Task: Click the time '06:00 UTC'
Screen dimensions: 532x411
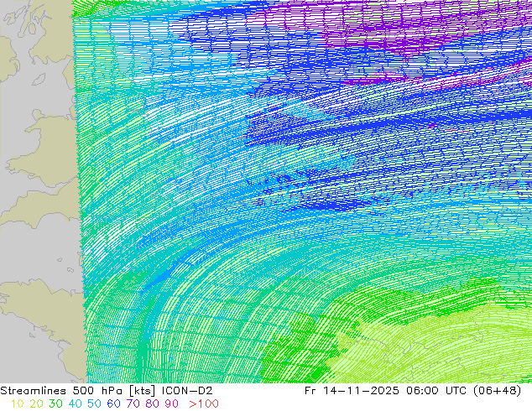Action: point(438,391)
